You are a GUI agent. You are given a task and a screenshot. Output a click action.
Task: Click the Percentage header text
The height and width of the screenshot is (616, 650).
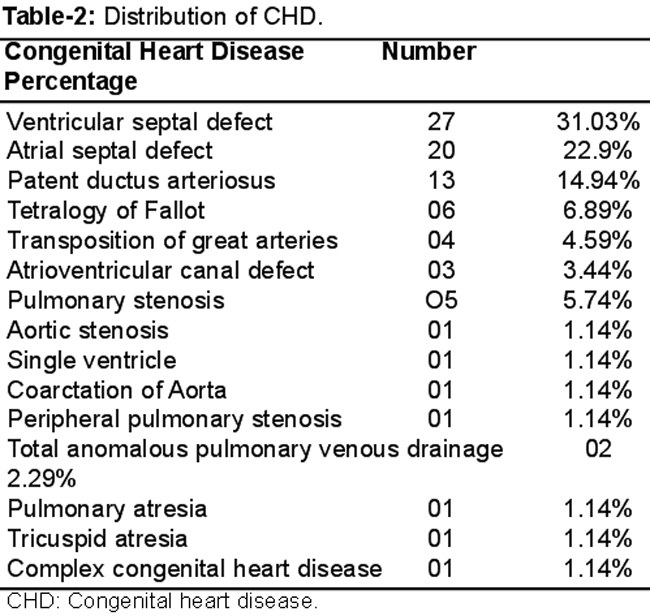[x=70, y=81]
